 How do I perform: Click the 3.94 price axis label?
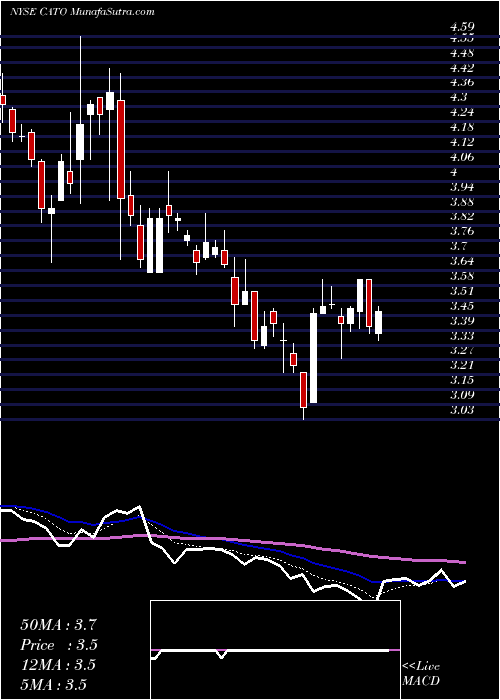[462, 187]
